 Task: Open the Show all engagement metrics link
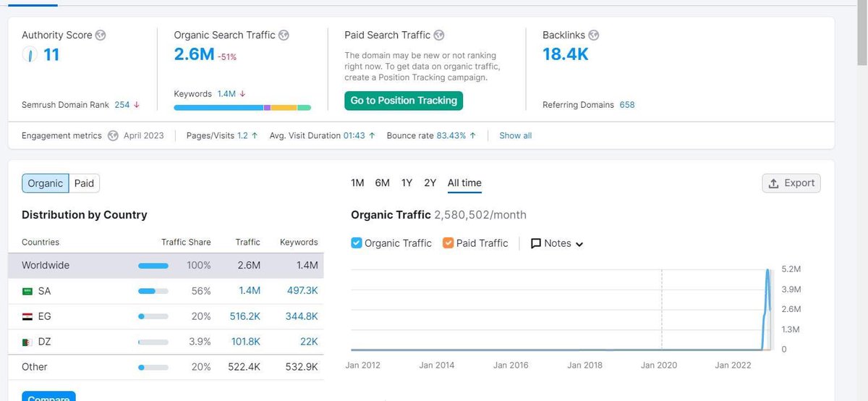(x=515, y=135)
